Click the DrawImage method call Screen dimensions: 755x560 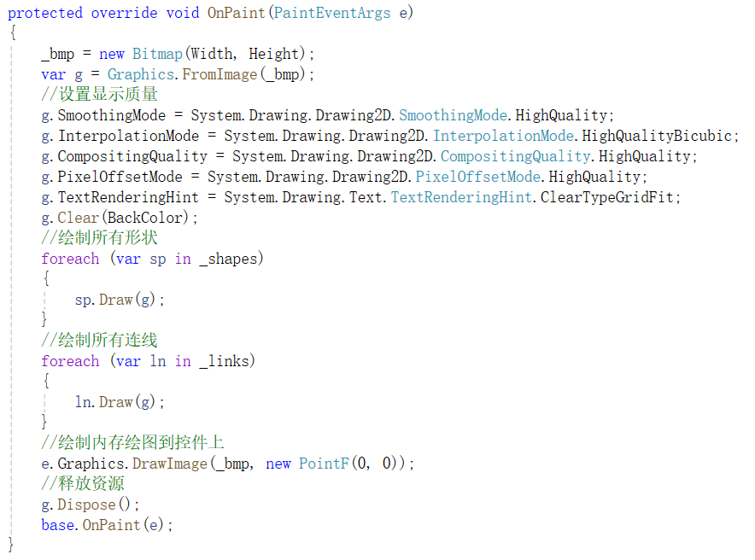(169, 464)
